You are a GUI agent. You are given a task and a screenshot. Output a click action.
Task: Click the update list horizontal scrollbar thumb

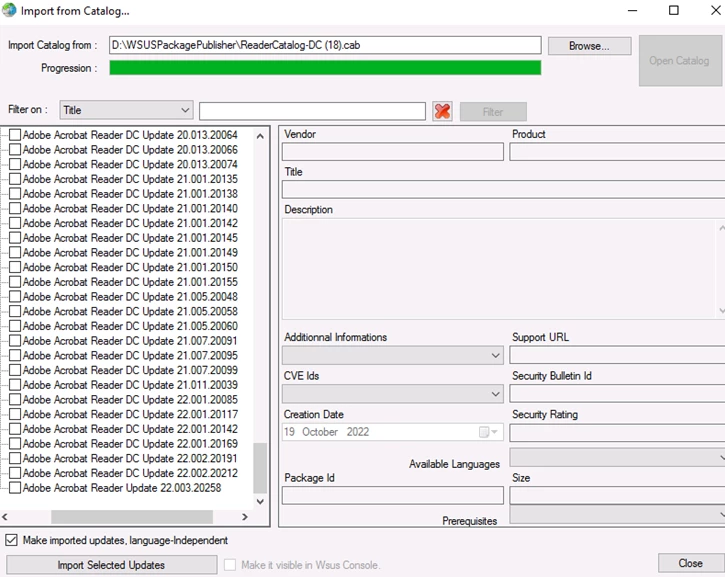coord(132,517)
